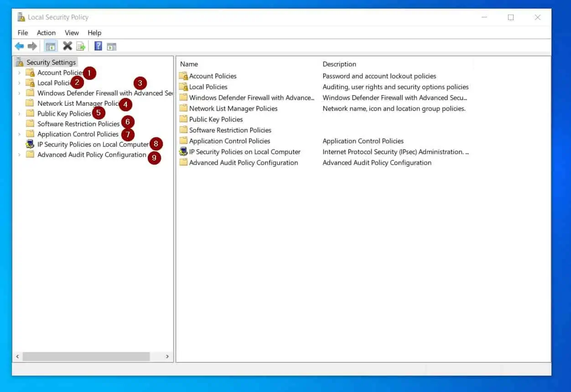The height and width of the screenshot is (392, 571).
Task: Select "Application Control Policies" name in right list
Action: tap(229, 141)
